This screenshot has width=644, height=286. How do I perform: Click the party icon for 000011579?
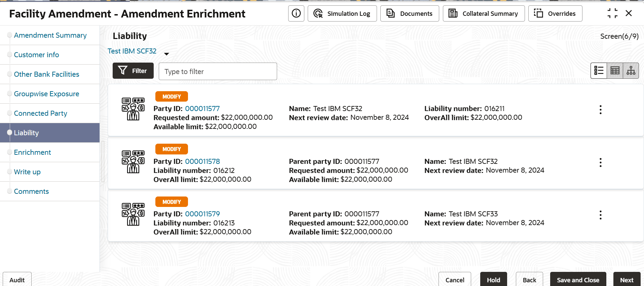pos(133,214)
